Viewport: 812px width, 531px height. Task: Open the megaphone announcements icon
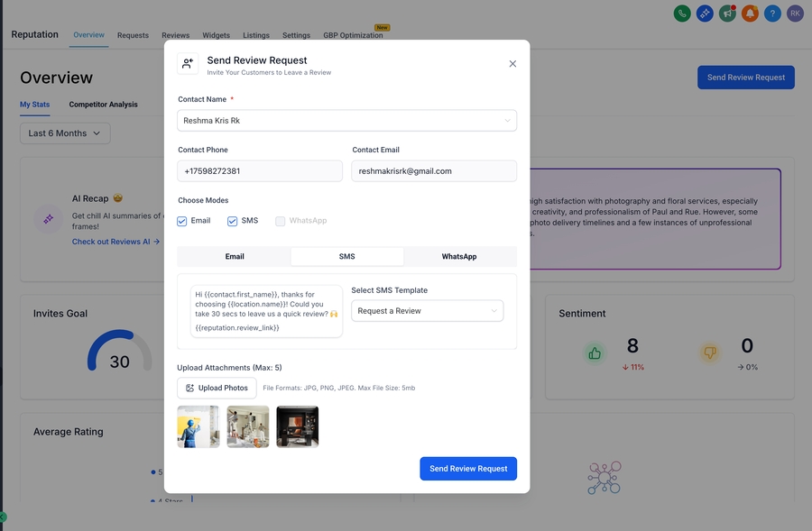coord(727,14)
